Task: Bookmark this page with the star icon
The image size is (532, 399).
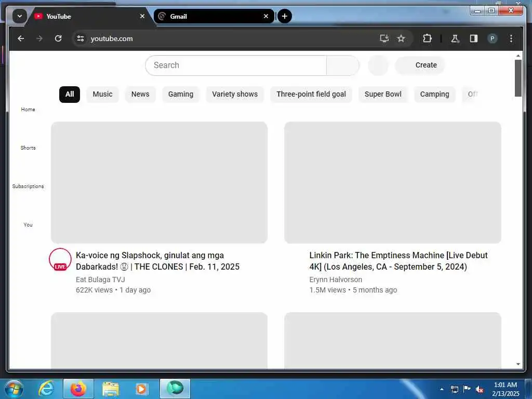Action: click(401, 38)
